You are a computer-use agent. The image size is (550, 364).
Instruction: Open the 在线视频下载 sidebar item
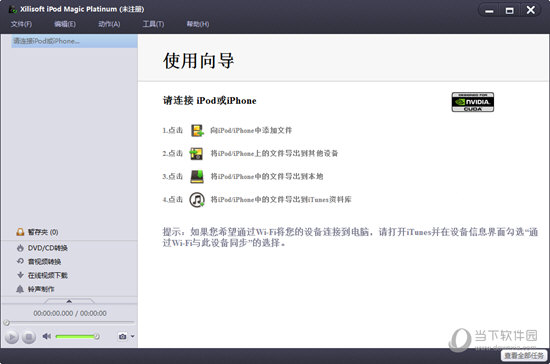point(42,275)
